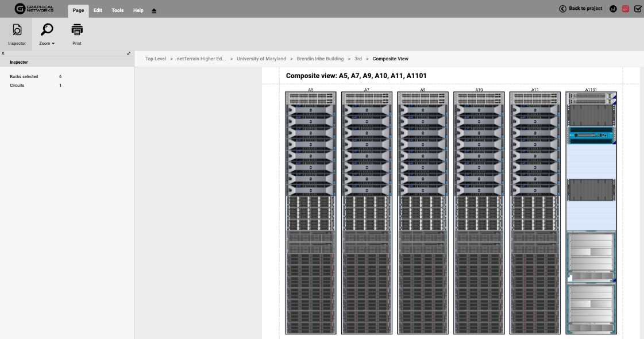Go back to project
Screen dimensions: 644x339
point(580,9)
